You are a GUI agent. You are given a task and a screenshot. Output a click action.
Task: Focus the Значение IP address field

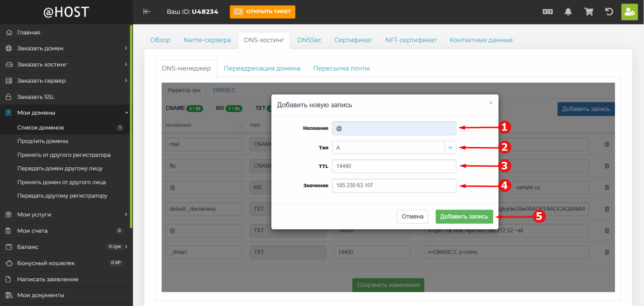pyautogui.click(x=394, y=185)
